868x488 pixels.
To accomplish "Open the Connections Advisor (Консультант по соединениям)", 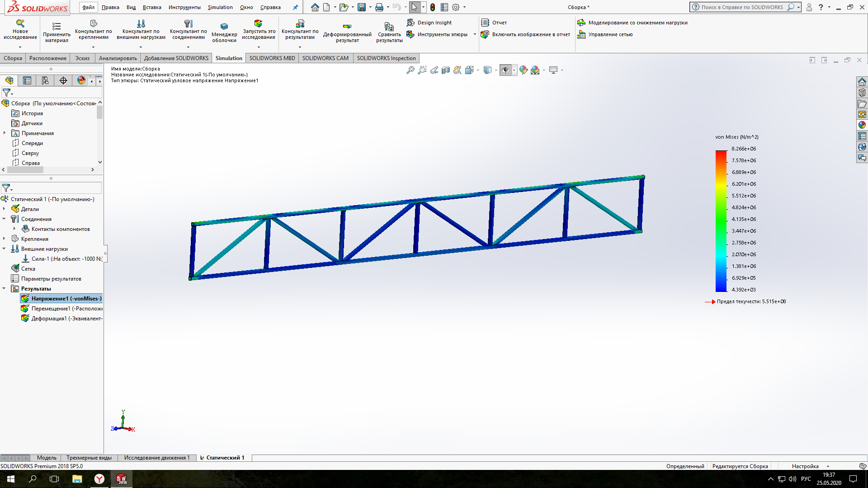I will point(188,30).
